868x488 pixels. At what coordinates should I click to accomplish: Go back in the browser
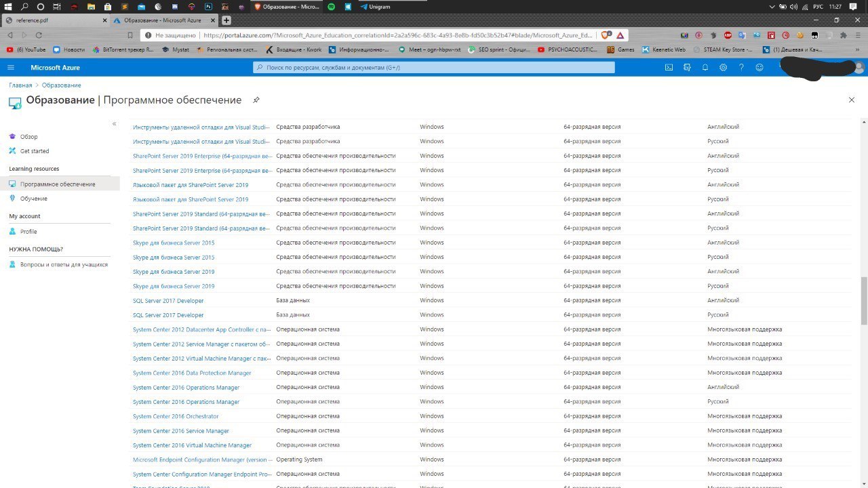click(x=9, y=35)
